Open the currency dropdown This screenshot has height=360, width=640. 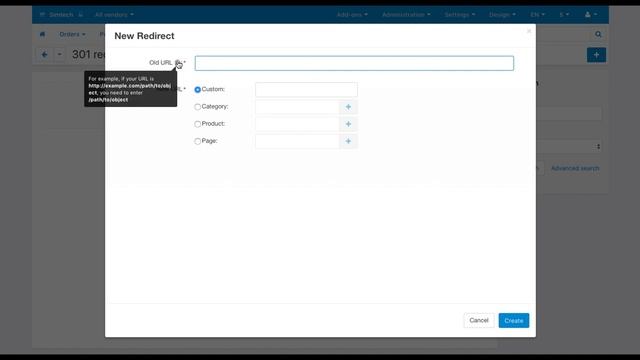[564, 15]
